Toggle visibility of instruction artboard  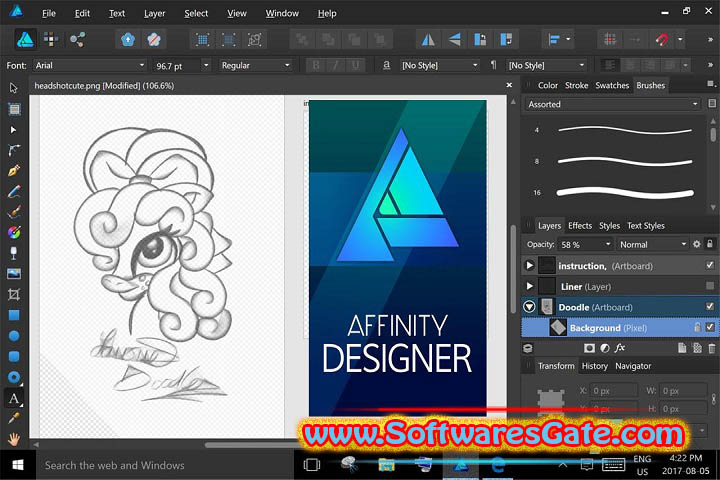pos(710,265)
